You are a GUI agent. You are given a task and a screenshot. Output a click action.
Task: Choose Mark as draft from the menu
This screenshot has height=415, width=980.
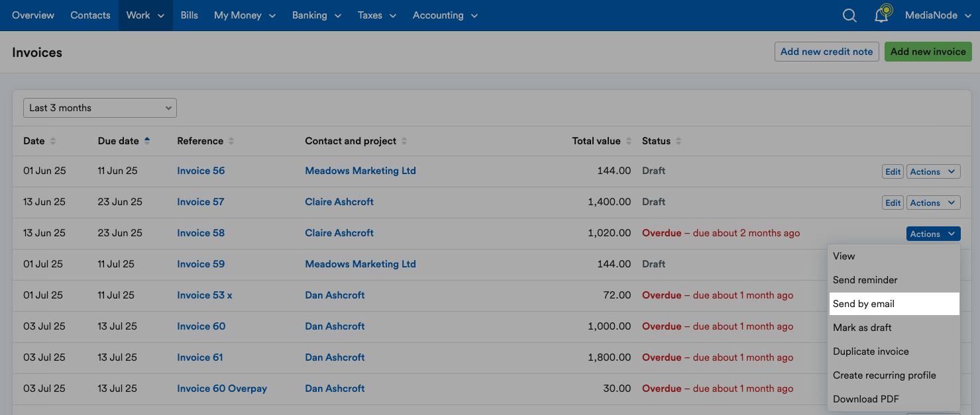(x=893, y=328)
